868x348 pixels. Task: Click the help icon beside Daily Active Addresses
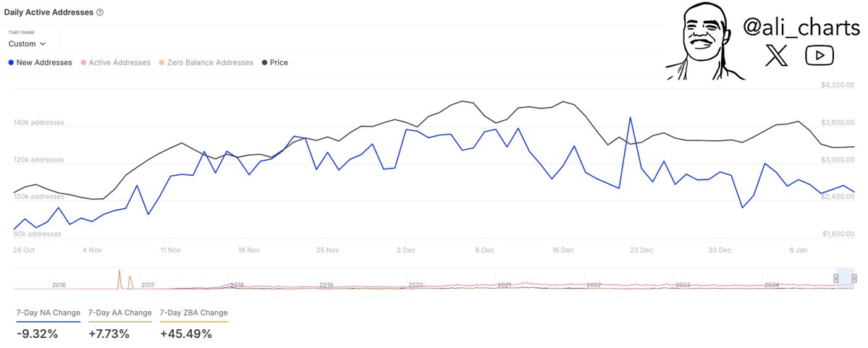click(x=100, y=12)
